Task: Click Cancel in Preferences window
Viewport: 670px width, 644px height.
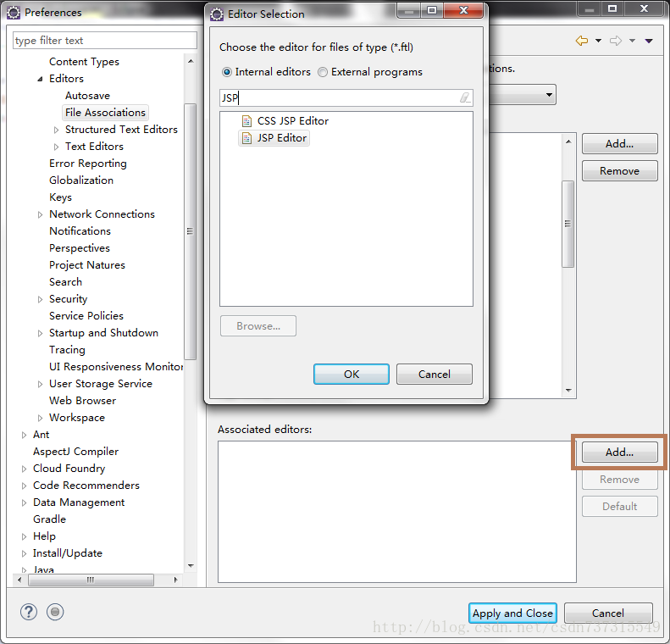Action: (x=608, y=613)
